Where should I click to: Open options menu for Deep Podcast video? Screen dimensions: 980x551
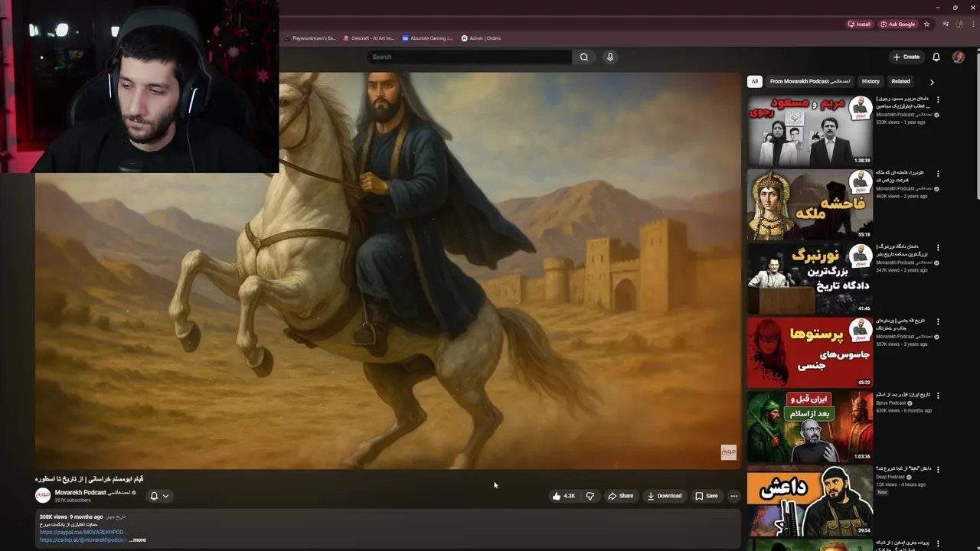pos(938,469)
